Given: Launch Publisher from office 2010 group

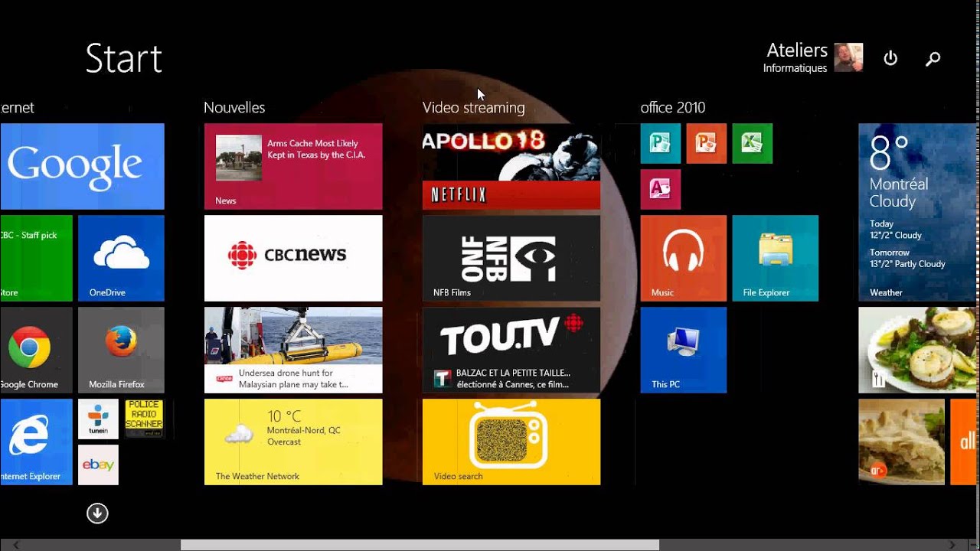Looking at the screenshot, I should coord(661,143).
